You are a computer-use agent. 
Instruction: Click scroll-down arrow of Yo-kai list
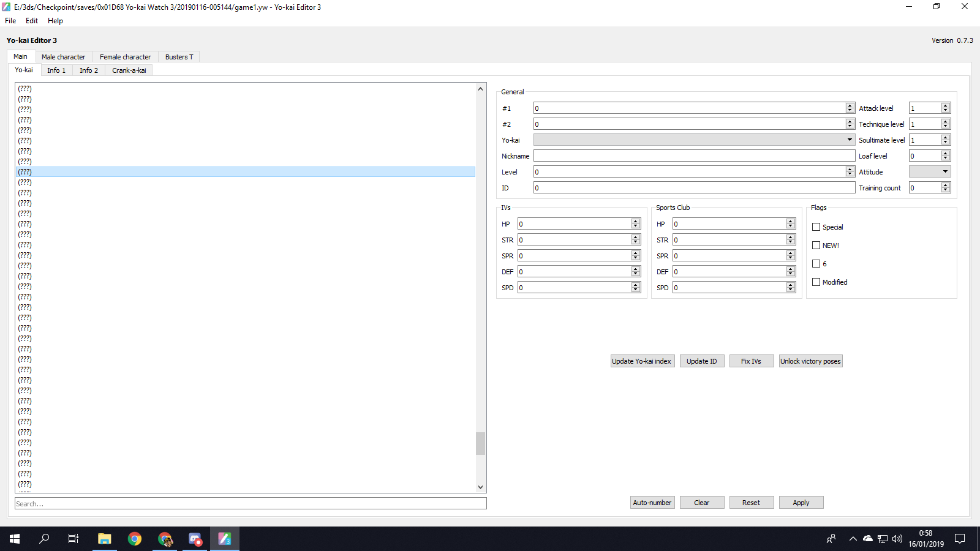(480, 487)
